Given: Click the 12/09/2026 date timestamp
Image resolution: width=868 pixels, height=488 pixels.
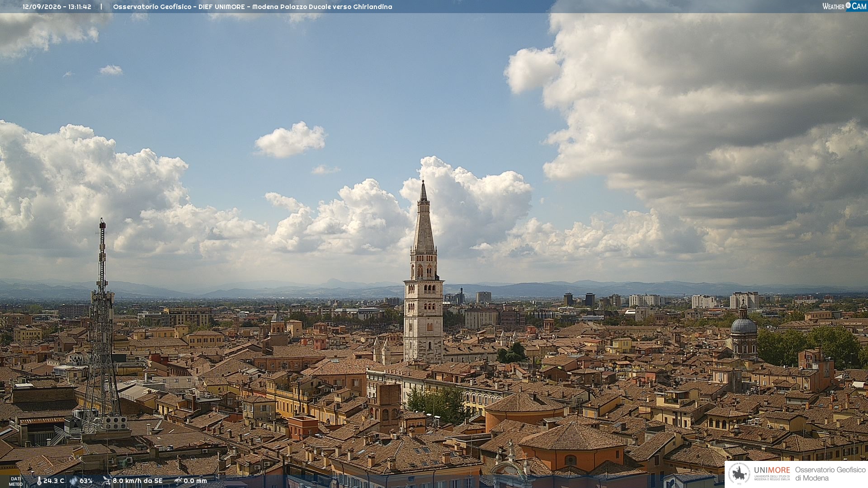Looking at the screenshot, I should (43, 7).
